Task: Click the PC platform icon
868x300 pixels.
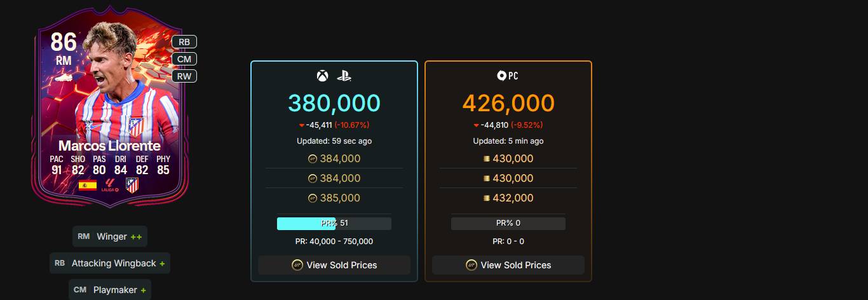Action: (508, 76)
